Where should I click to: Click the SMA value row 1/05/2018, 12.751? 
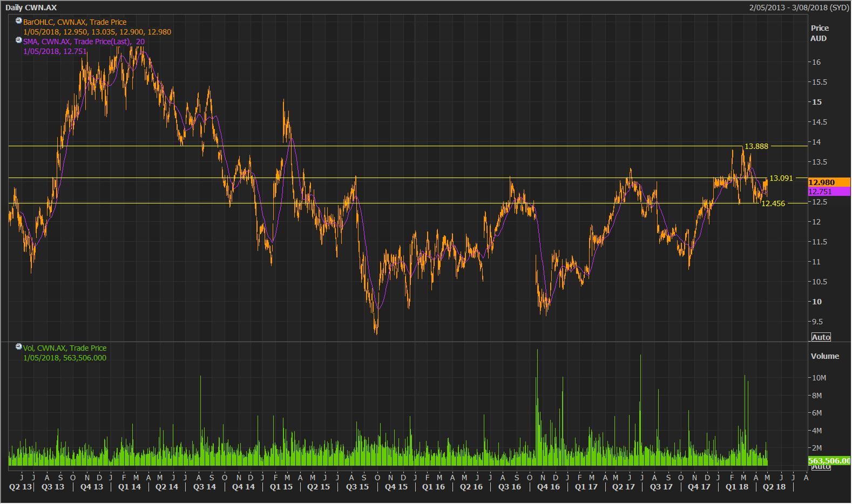tap(55, 51)
